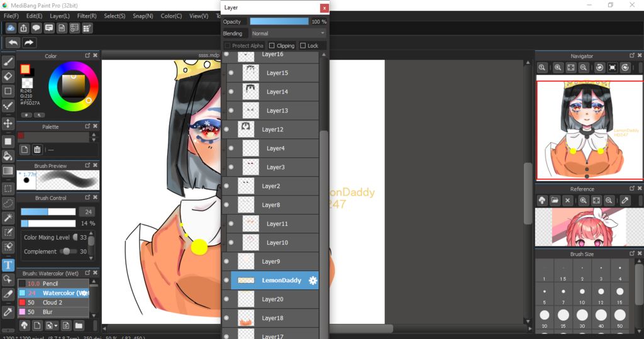Click the share/export icon in top toolbar

23,28
